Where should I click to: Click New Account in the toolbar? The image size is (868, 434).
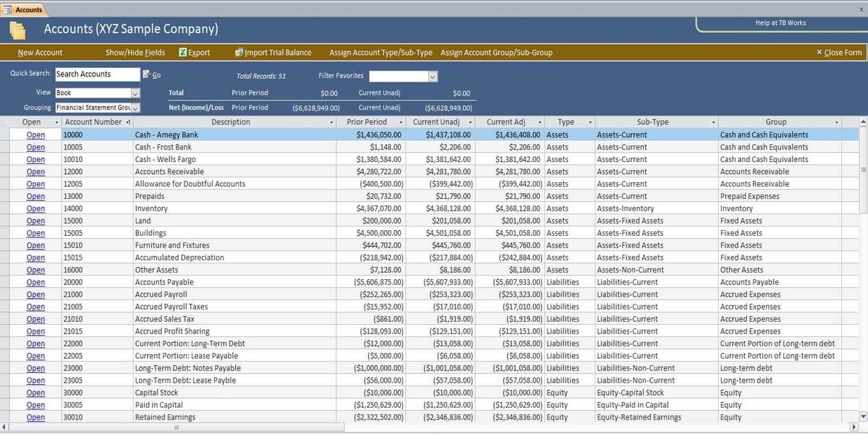coord(40,53)
